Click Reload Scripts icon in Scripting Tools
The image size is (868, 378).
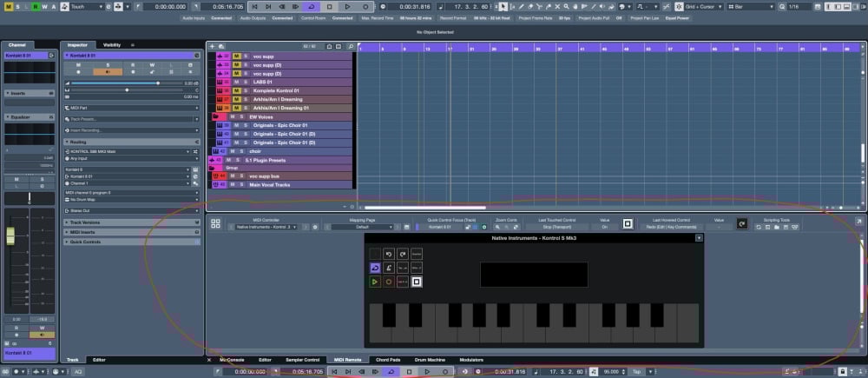[759, 227]
